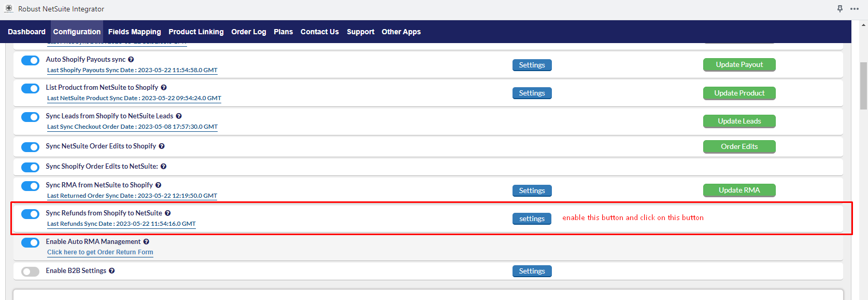Click the Update Product button
Image resolution: width=868 pixels, height=300 pixels.
[739, 93]
